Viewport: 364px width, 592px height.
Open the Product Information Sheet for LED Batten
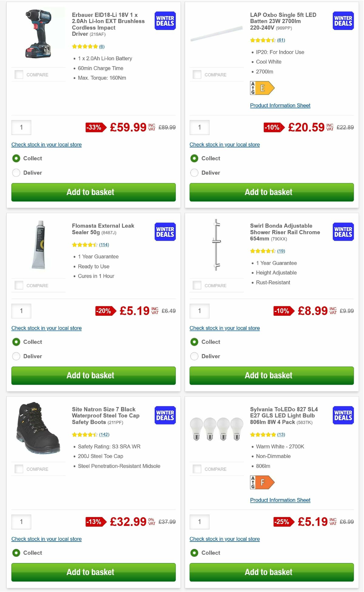coord(280,105)
